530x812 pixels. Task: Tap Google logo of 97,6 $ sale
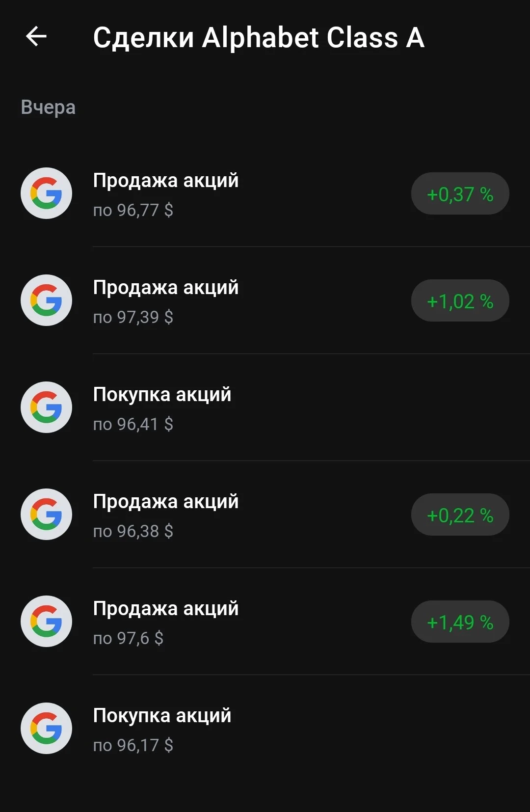[46, 622]
